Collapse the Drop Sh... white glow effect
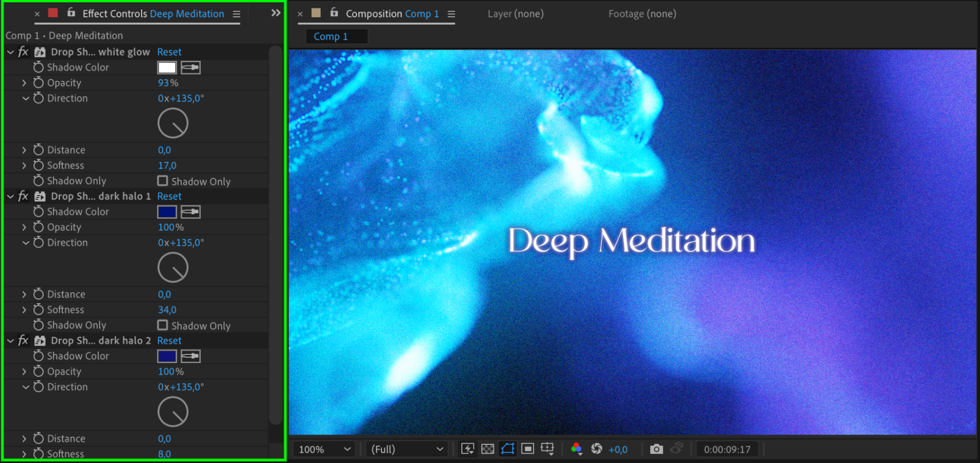This screenshot has height=463, width=980. tap(10, 52)
